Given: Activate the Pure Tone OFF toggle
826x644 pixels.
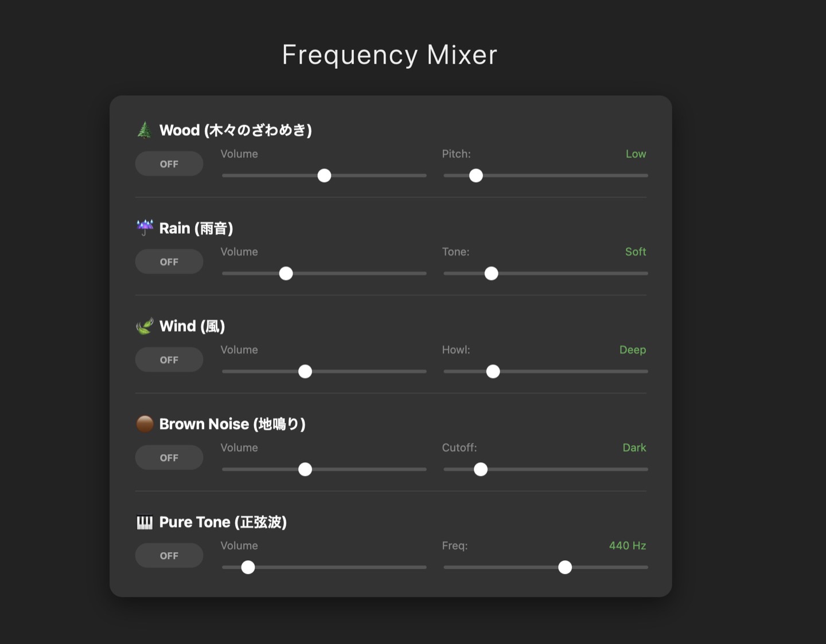Looking at the screenshot, I should tap(169, 556).
